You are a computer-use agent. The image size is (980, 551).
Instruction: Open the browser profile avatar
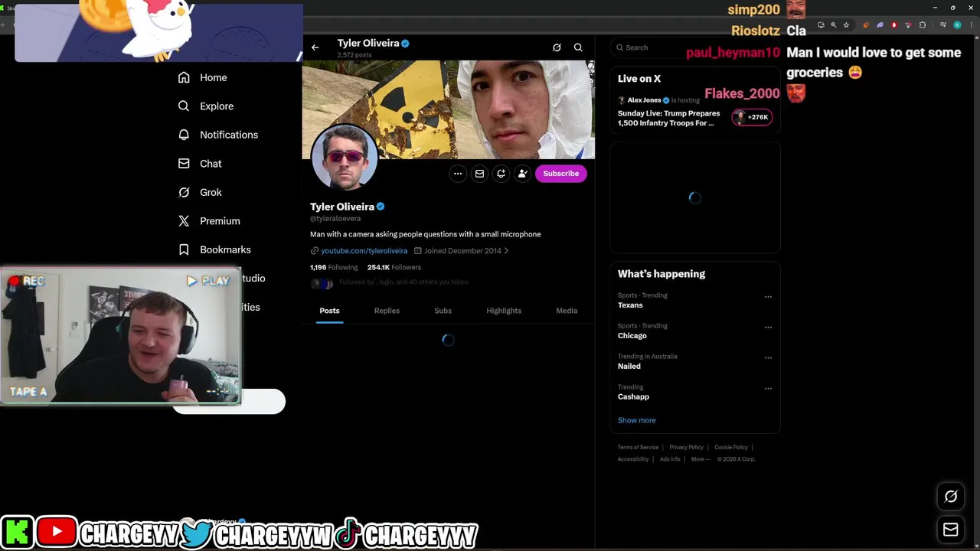[957, 25]
